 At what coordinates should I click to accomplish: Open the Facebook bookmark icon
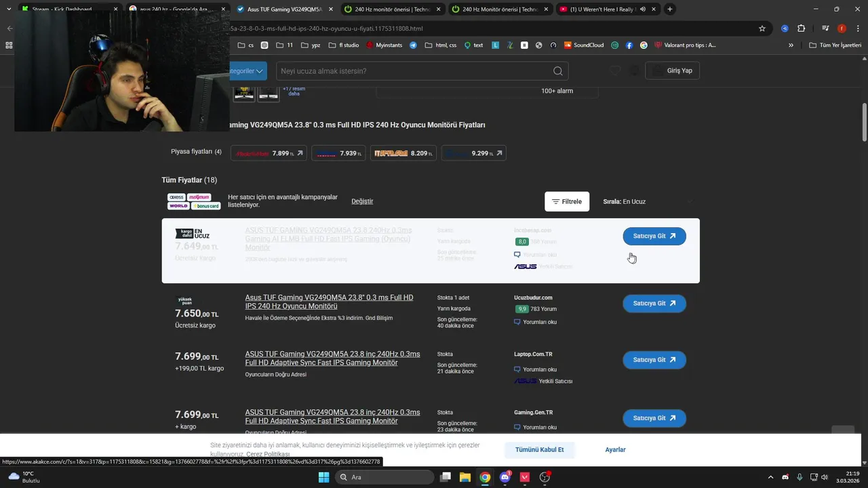click(x=629, y=45)
